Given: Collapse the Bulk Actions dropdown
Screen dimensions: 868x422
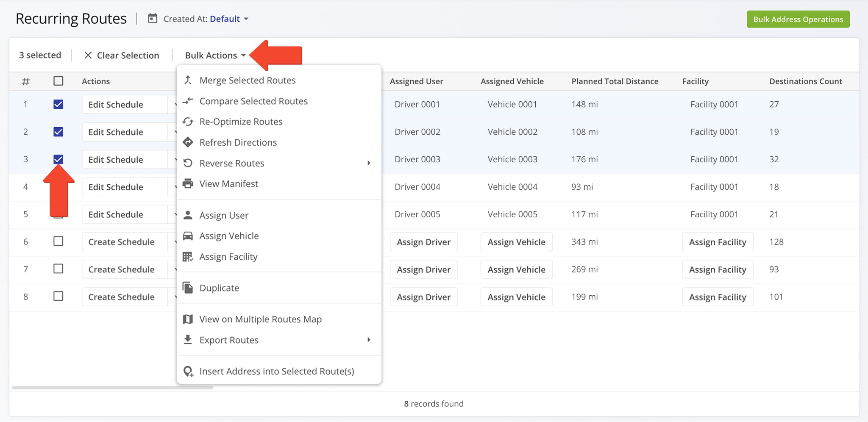Looking at the screenshot, I should click(215, 55).
